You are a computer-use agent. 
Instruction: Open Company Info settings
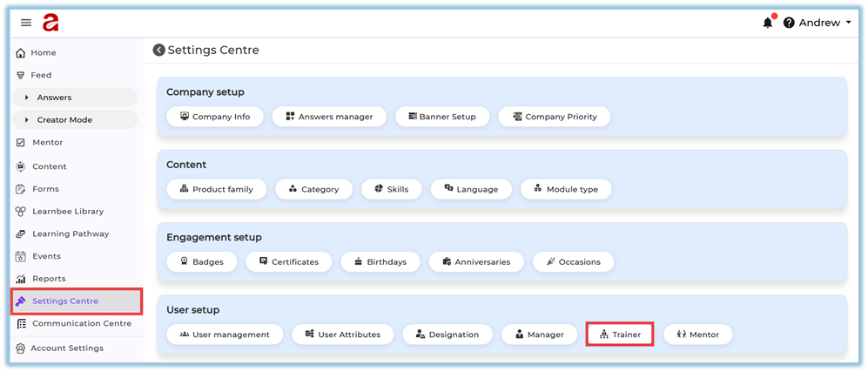[x=214, y=117]
